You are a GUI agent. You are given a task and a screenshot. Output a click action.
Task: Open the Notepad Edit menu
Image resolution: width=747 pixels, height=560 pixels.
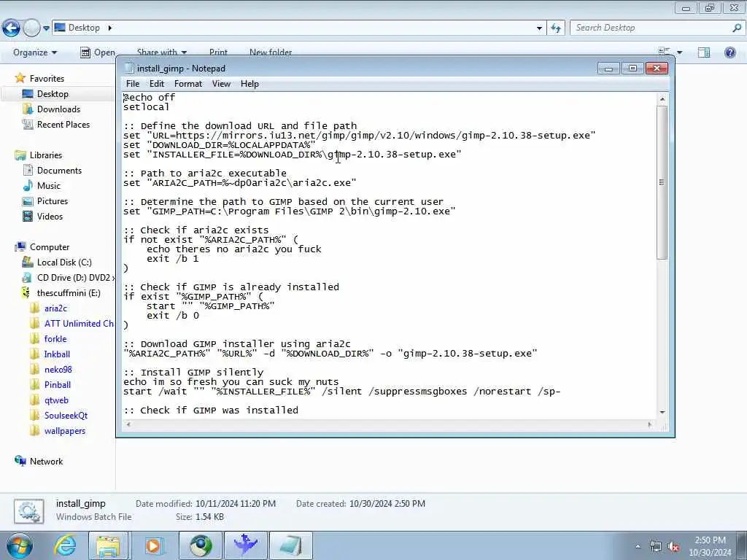click(157, 84)
